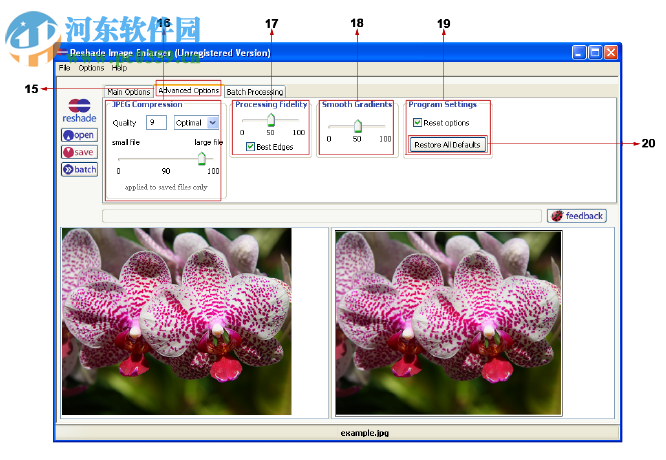Click the 'small file' label
Screen dimensions: 666x460
(x=126, y=142)
